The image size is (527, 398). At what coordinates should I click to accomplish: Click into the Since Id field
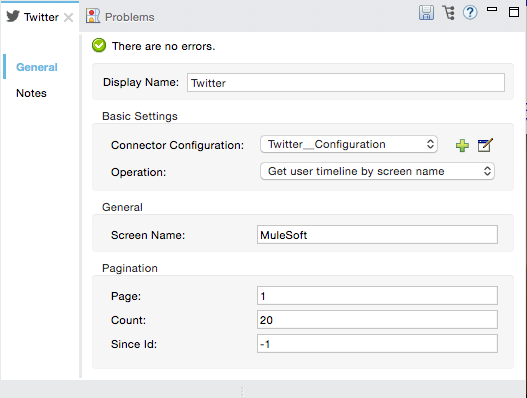coord(377,344)
